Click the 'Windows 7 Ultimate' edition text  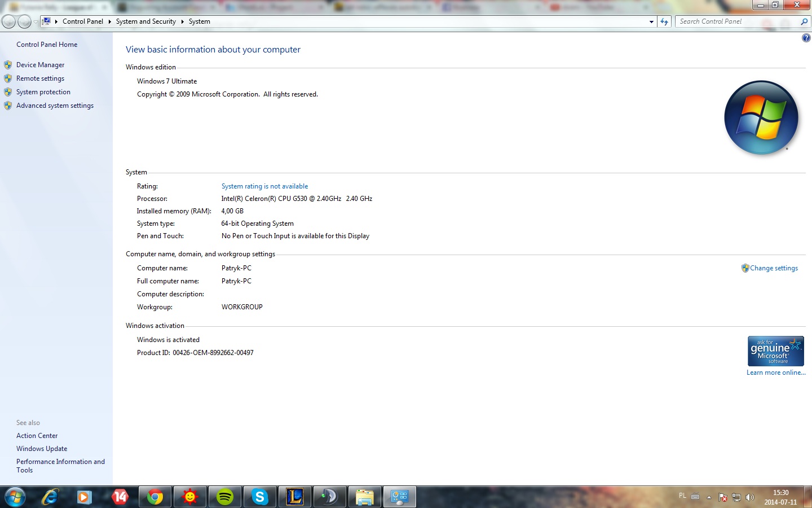[167, 81]
